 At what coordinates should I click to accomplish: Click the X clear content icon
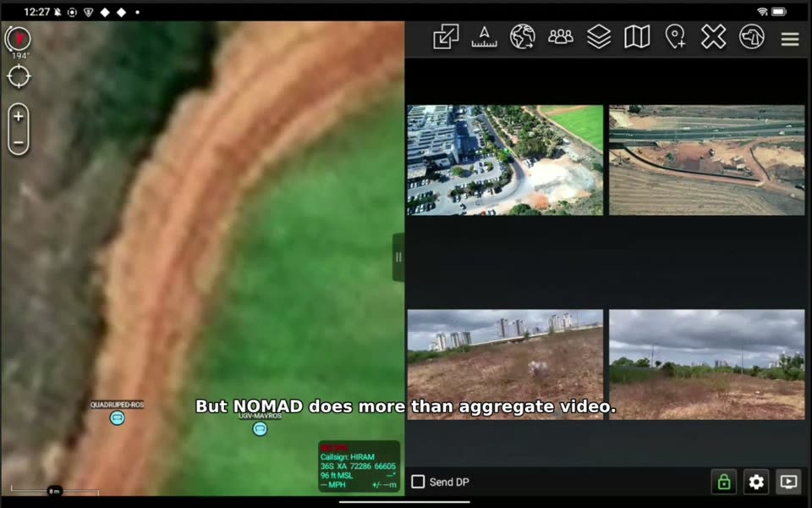point(714,37)
